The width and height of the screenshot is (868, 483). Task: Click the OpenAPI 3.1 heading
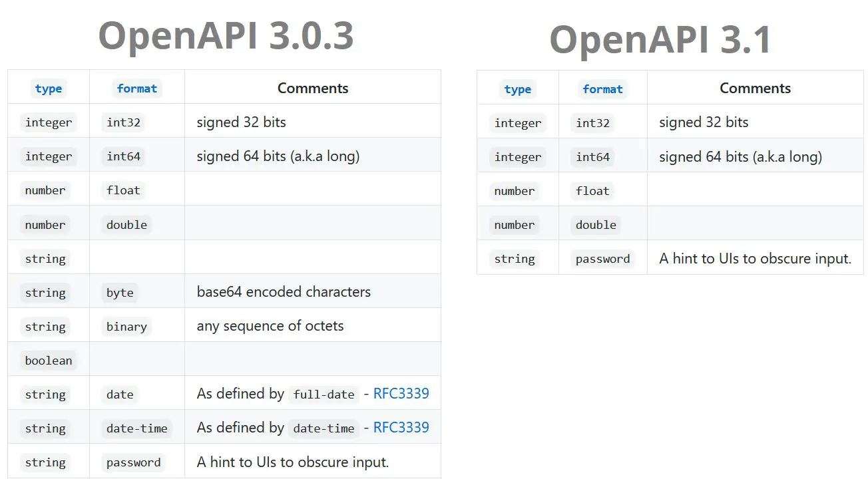click(x=660, y=39)
